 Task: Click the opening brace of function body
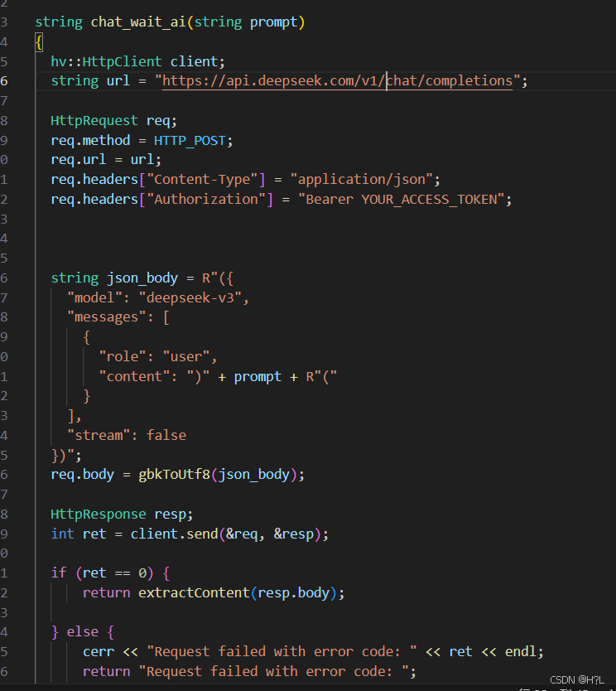tap(39, 42)
